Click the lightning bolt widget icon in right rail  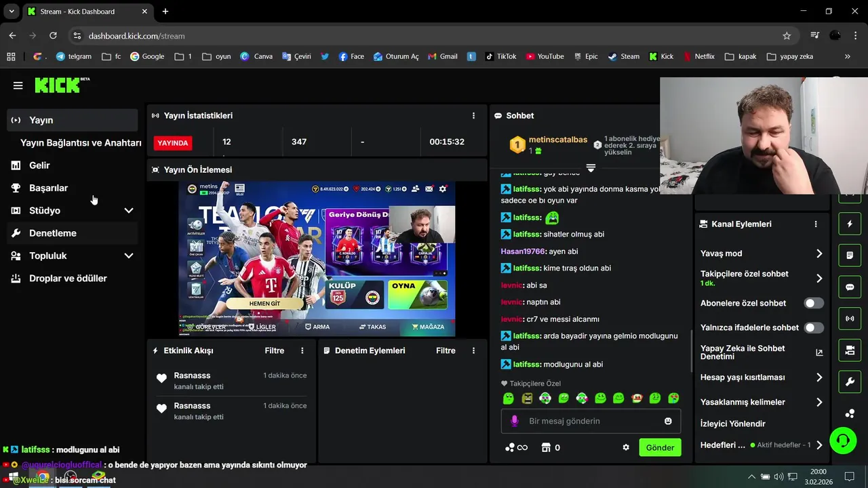(x=850, y=224)
